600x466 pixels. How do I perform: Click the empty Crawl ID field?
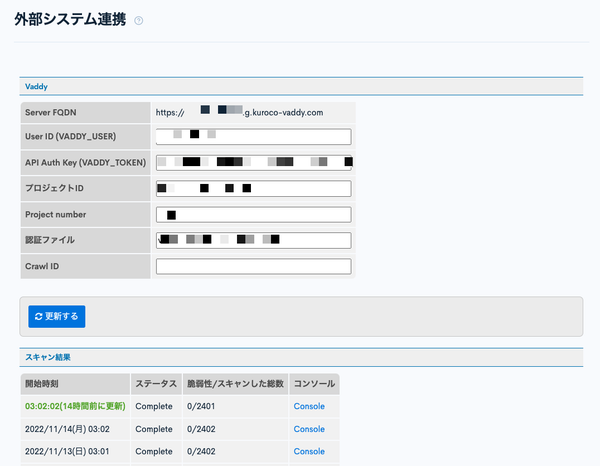(x=254, y=266)
